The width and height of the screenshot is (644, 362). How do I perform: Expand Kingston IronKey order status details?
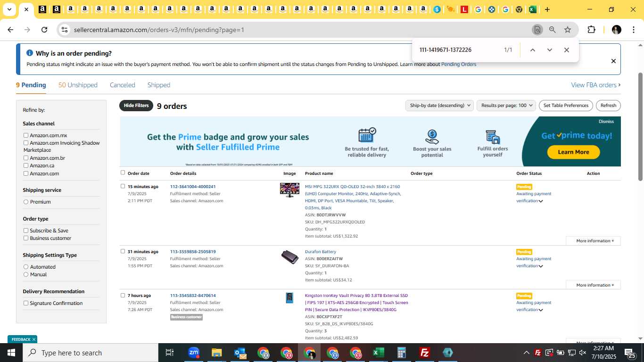point(541,310)
